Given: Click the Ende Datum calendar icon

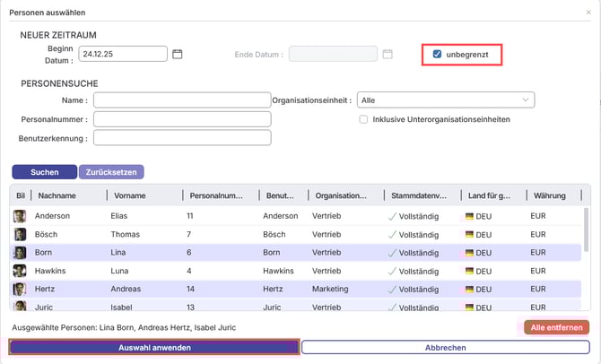Looking at the screenshot, I should [x=388, y=54].
